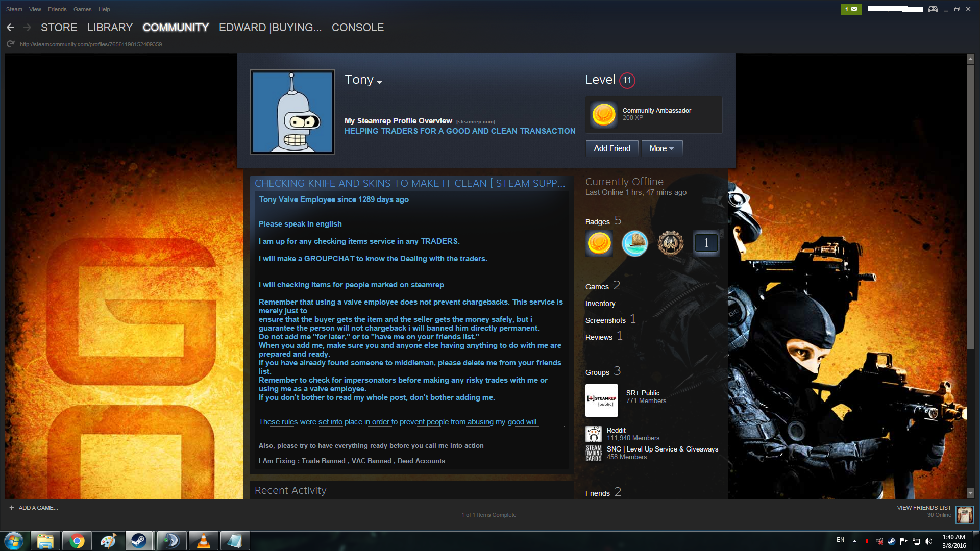Click the Add Friend button
This screenshot has height=551, width=980.
click(611, 148)
